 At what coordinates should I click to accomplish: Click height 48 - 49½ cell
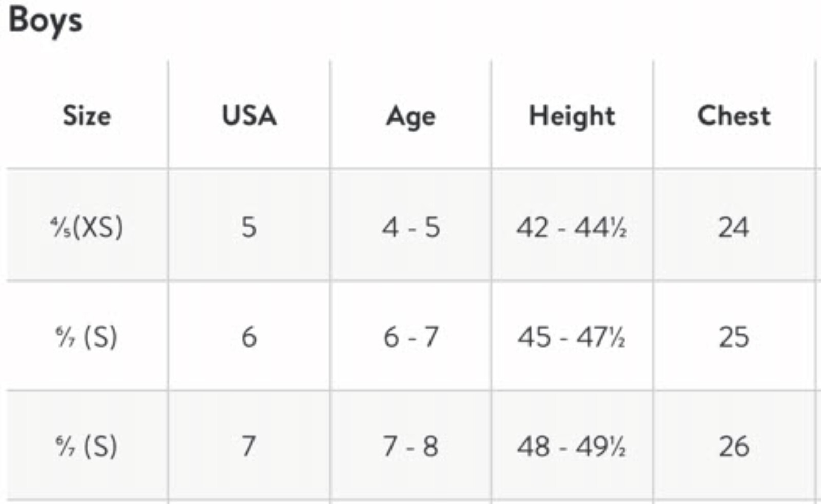[572, 446]
